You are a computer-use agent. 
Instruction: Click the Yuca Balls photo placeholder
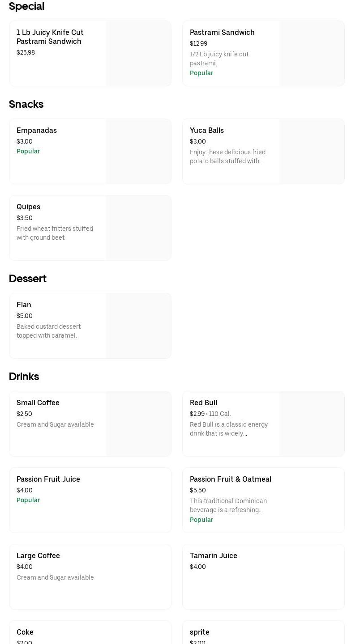point(312,151)
